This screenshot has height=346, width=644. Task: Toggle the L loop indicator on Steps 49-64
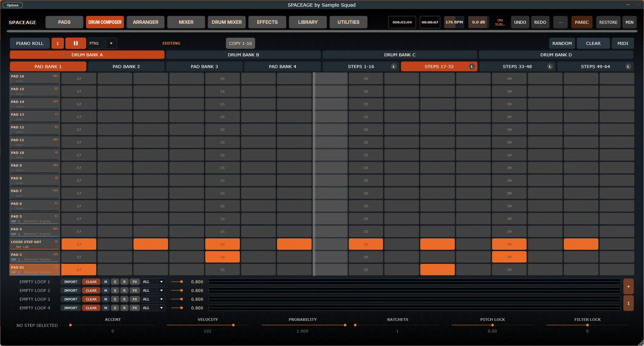coord(628,66)
